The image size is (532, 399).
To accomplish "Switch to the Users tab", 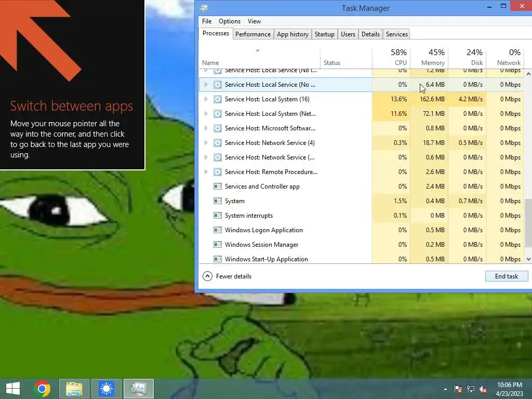I will (x=348, y=34).
